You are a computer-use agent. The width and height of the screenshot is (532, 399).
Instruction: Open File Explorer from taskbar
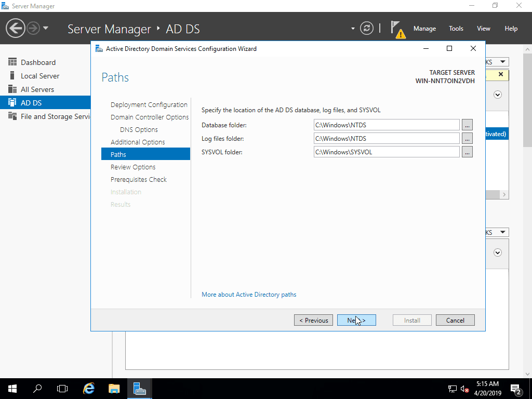pyautogui.click(x=114, y=389)
